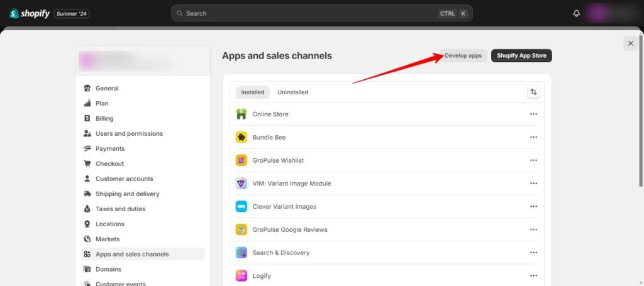
Task: Open the notifications bell
Action: pos(576,14)
